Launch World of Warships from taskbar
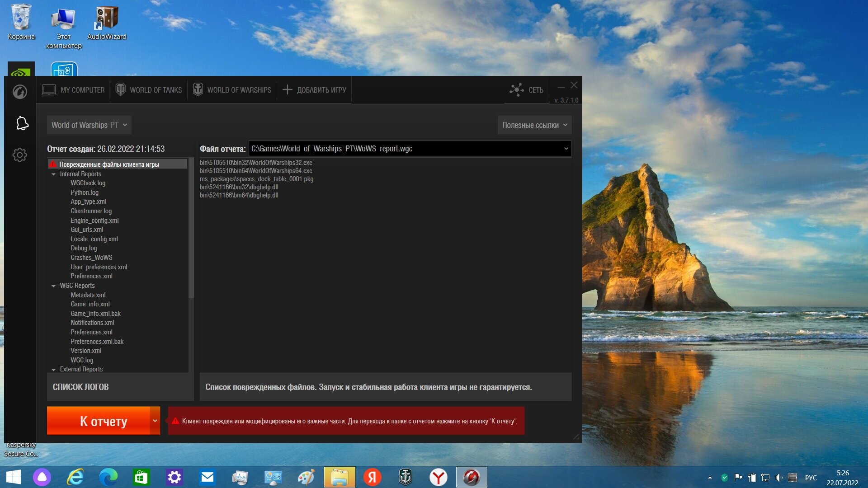The width and height of the screenshot is (868, 488). [x=406, y=477]
